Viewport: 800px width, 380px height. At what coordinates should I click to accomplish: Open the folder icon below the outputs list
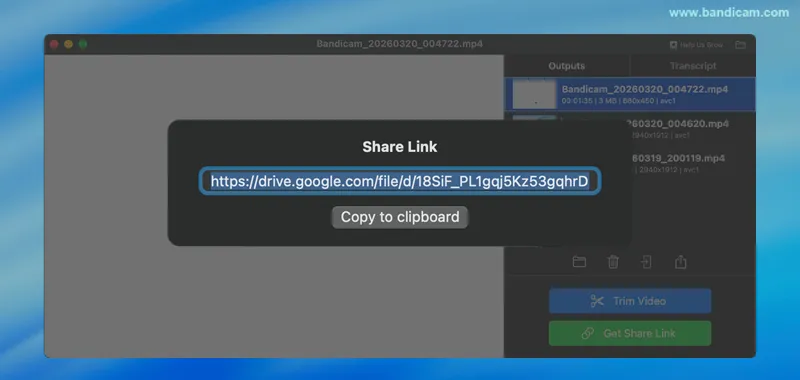tap(579, 262)
